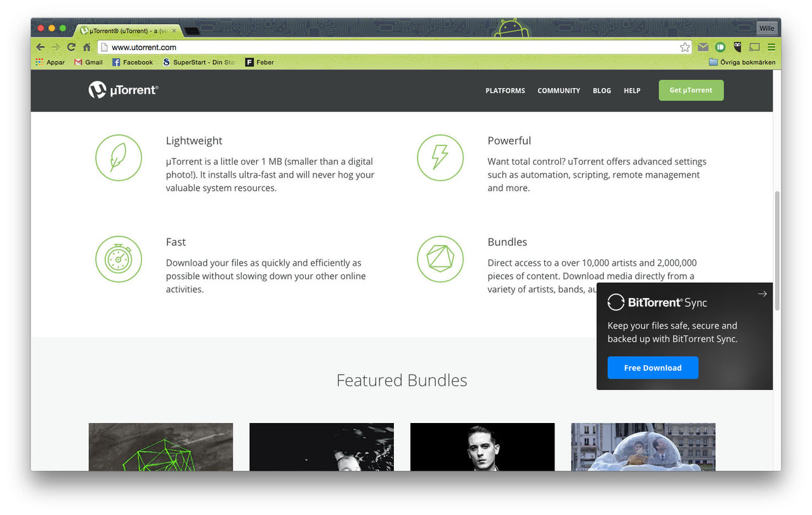812x515 pixels.
Task: Click the owl extension icon
Action: click(x=737, y=47)
